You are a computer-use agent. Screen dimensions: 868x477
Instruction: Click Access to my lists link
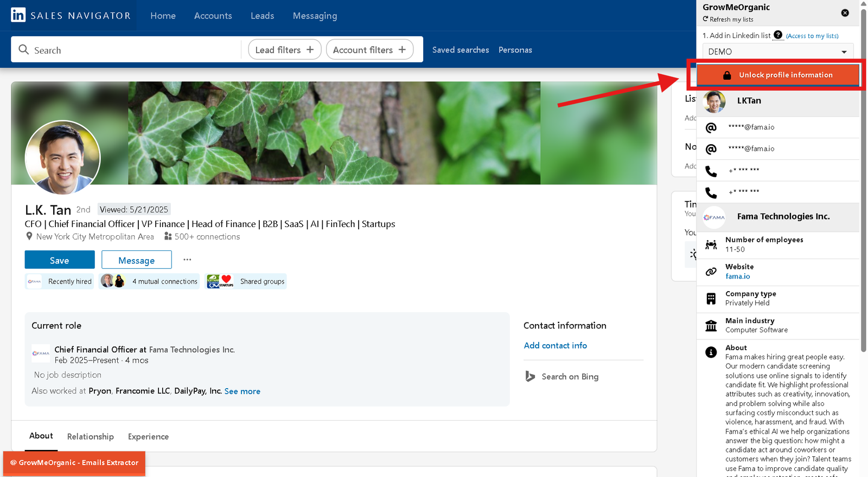(x=812, y=36)
